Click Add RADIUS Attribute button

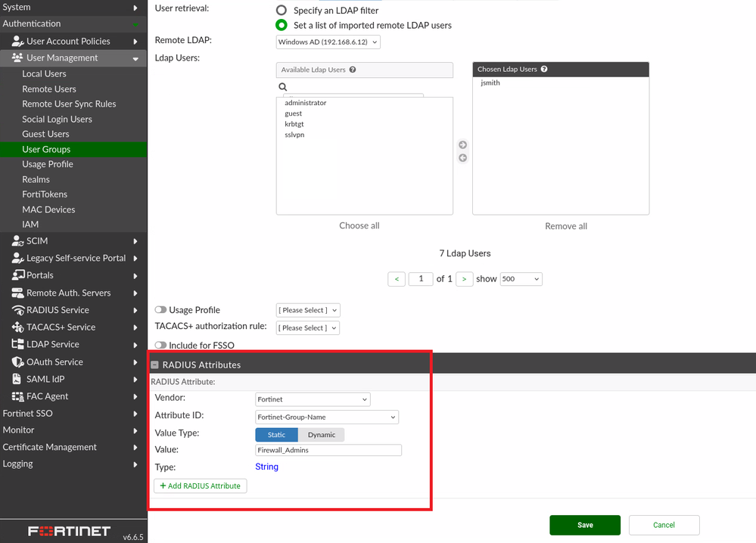point(200,486)
